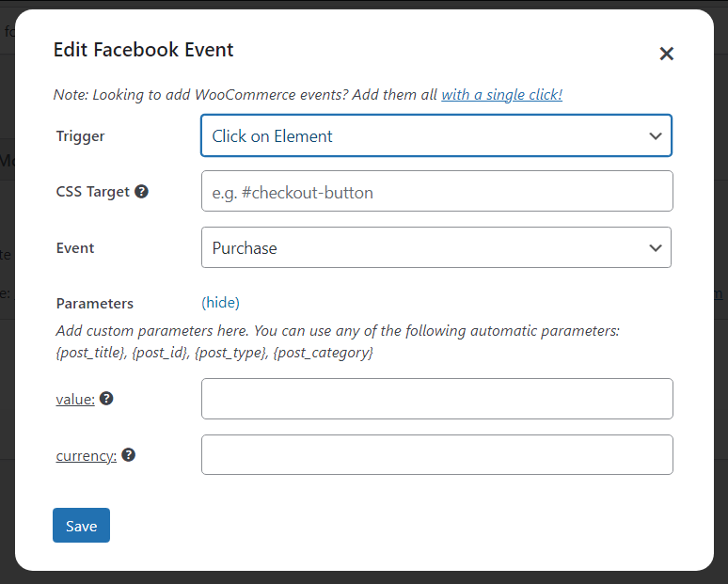Viewport: 728px width, 584px height.
Task: Follow the 'with a single click!' link
Action: click(x=501, y=94)
